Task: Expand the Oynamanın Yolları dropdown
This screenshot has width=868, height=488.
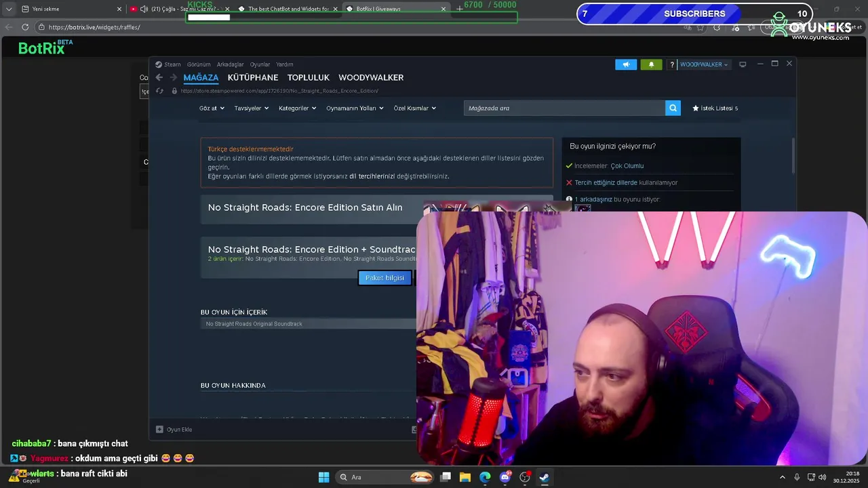Action: pos(355,108)
